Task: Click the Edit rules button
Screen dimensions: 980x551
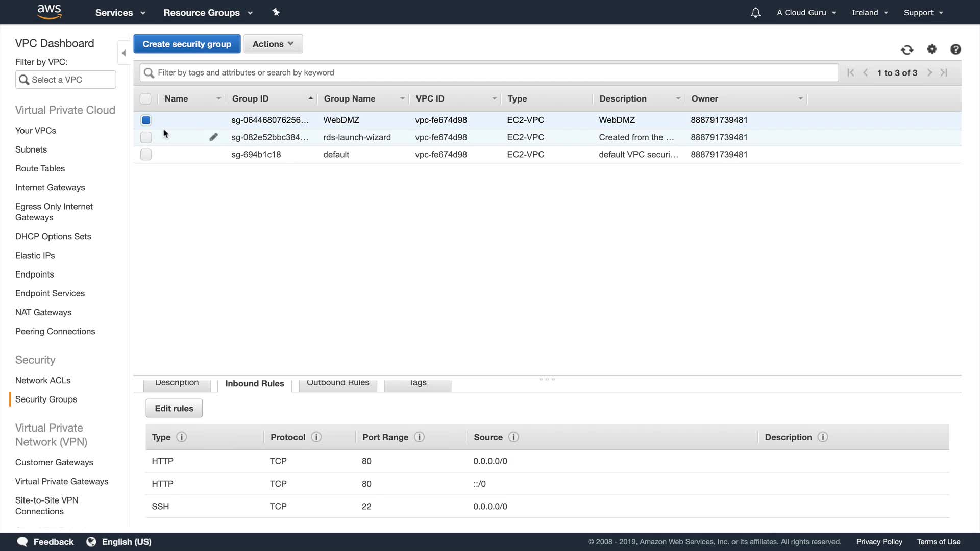Action: point(174,408)
